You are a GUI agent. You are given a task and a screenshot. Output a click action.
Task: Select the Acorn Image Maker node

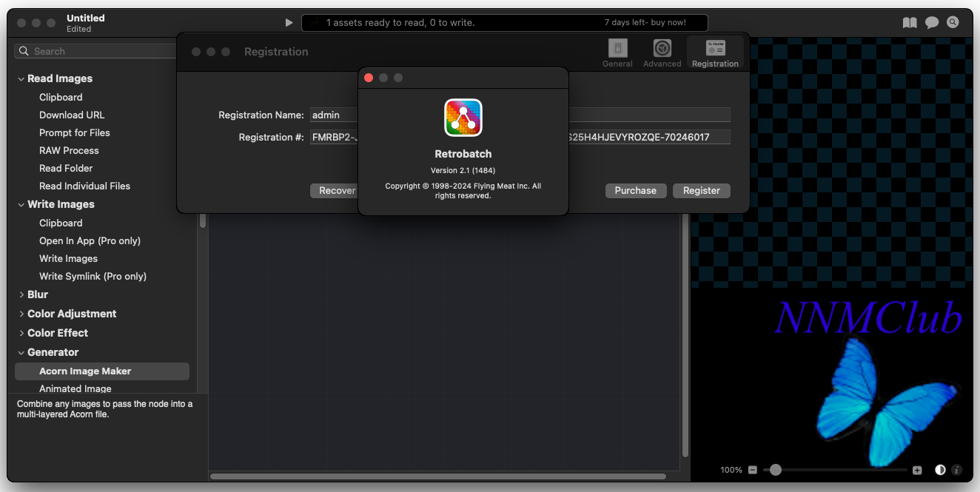(x=102, y=371)
